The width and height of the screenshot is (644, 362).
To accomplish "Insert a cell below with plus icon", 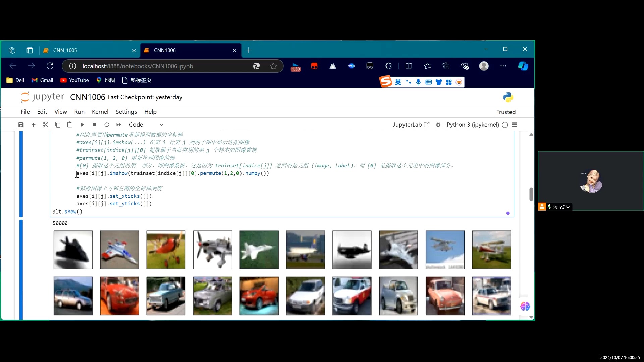I will pyautogui.click(x=33, y=125).
